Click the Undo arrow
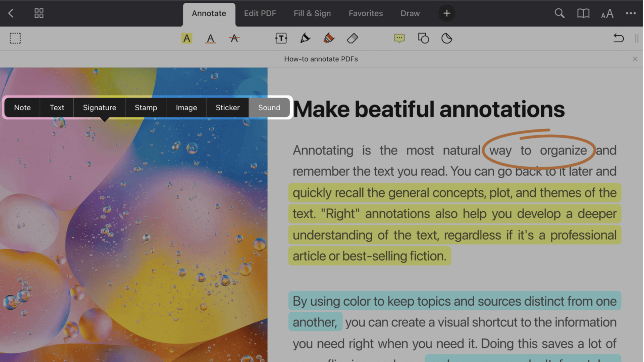 click(x=619, y=38)
